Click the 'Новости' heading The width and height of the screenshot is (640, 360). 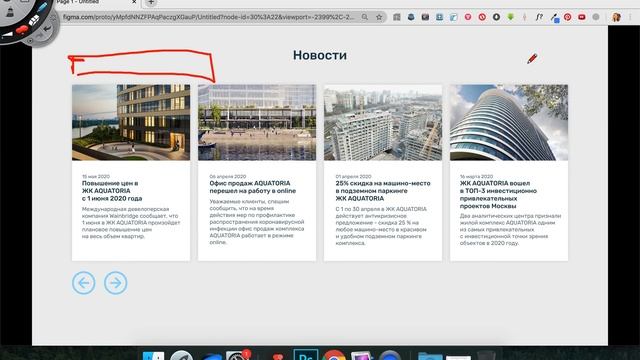pos(320,55)
